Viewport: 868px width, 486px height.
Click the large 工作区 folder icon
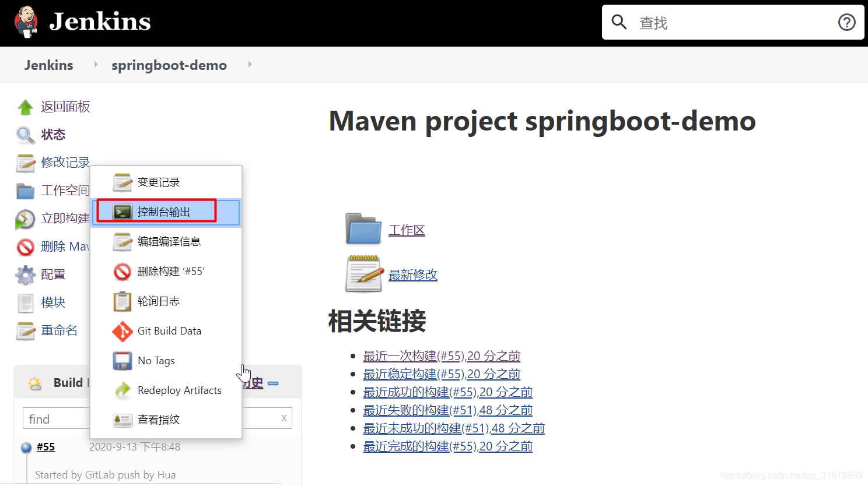point(363,228)
